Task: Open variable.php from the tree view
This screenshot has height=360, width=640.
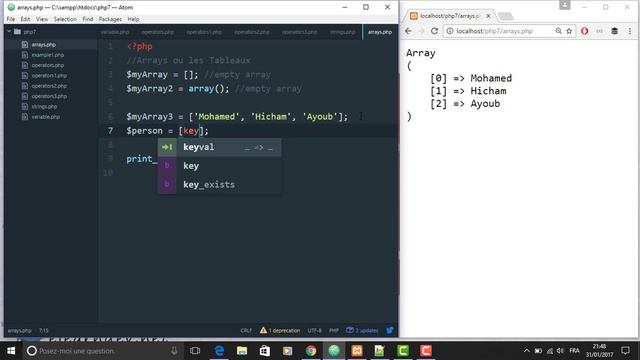Action: (x=46, y=117)
